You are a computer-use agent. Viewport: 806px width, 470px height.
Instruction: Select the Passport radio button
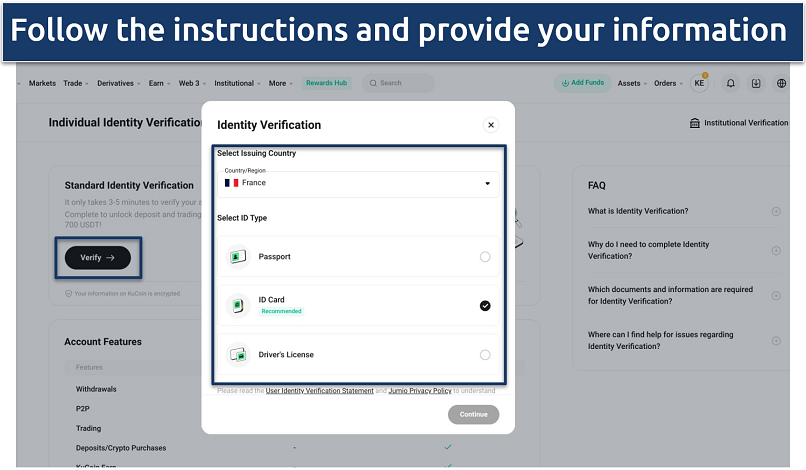[485, 257]
